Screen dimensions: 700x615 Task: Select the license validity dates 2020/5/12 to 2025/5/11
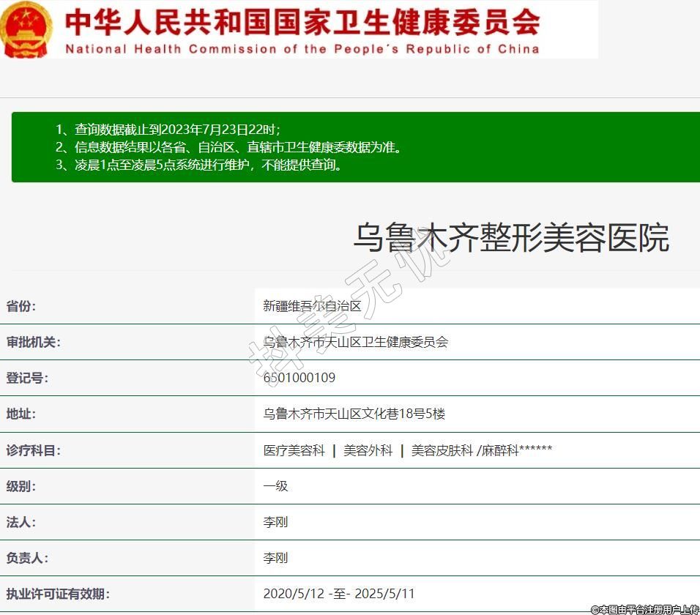[339, 594]
